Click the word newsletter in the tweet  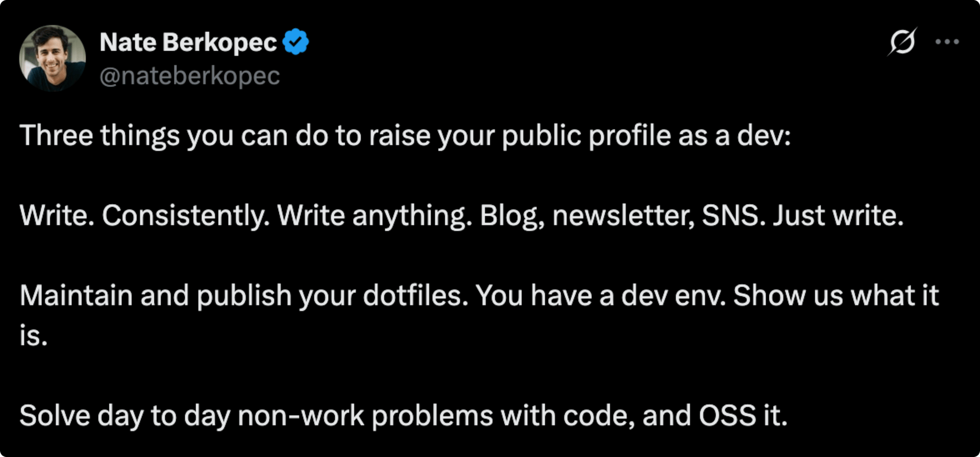623,215
